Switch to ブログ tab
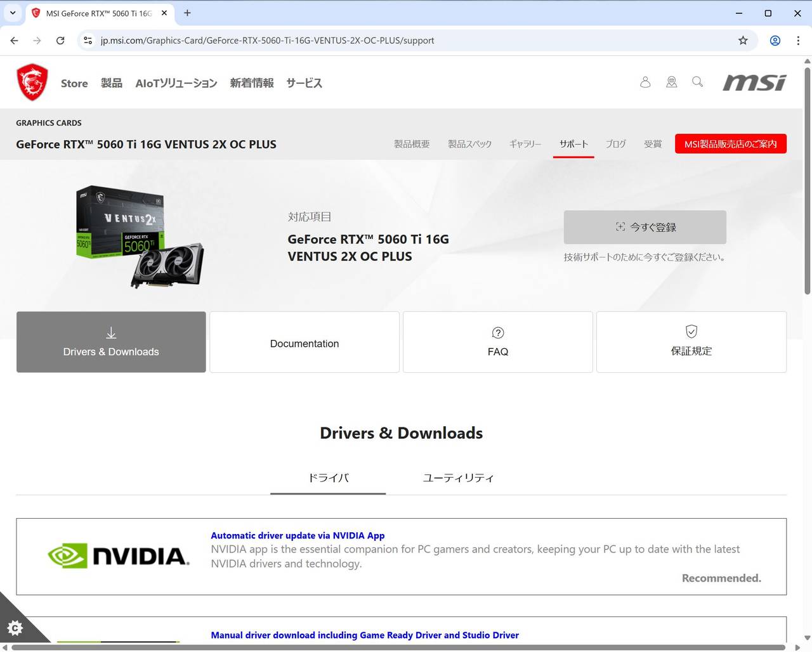Screen dimensions: 812x652 pyautogui.click(x=615, y=144)
